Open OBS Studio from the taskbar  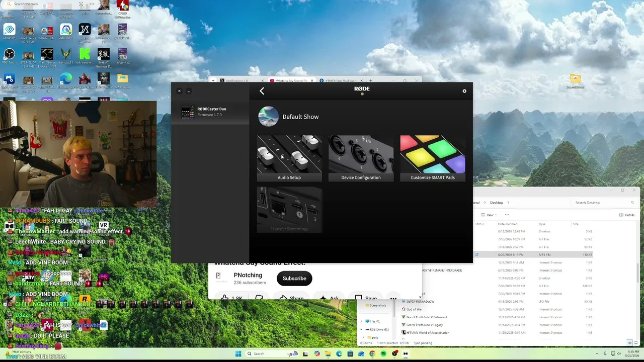point(394,353)
